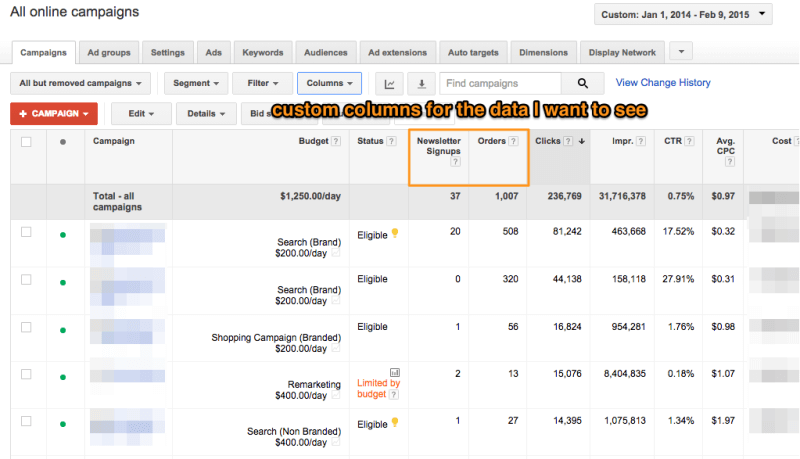Switch to the Audiences tab
This screenshot has width=800, height=459.
326,53
